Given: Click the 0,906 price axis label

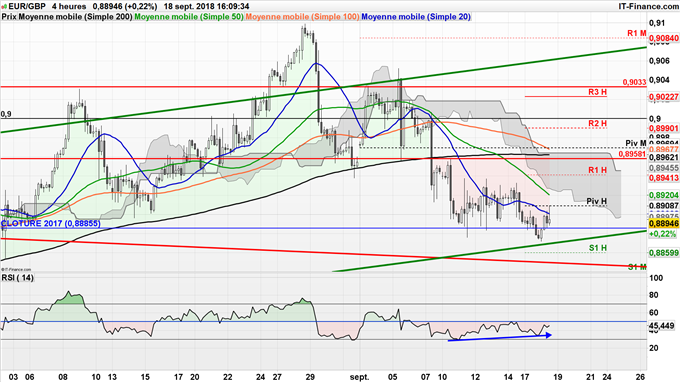Looking at the screenshot, I should (659, 61).
